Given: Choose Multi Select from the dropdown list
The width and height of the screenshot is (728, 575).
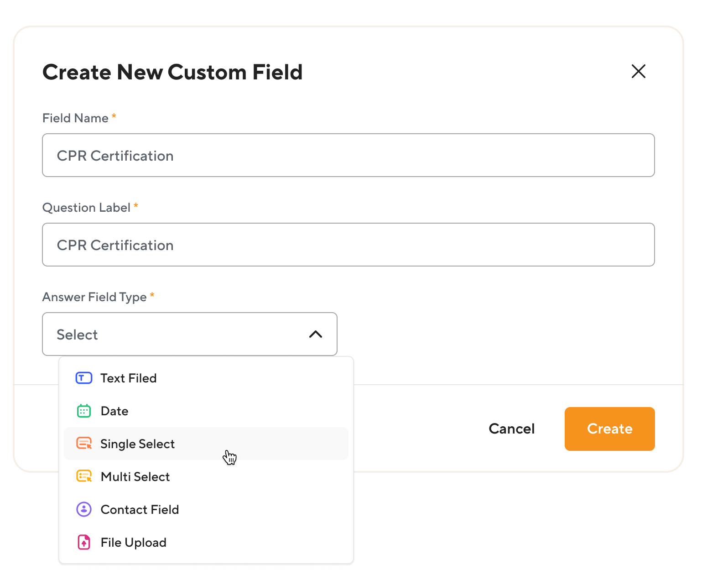Looking at the screenshot, I should (135, 477).
